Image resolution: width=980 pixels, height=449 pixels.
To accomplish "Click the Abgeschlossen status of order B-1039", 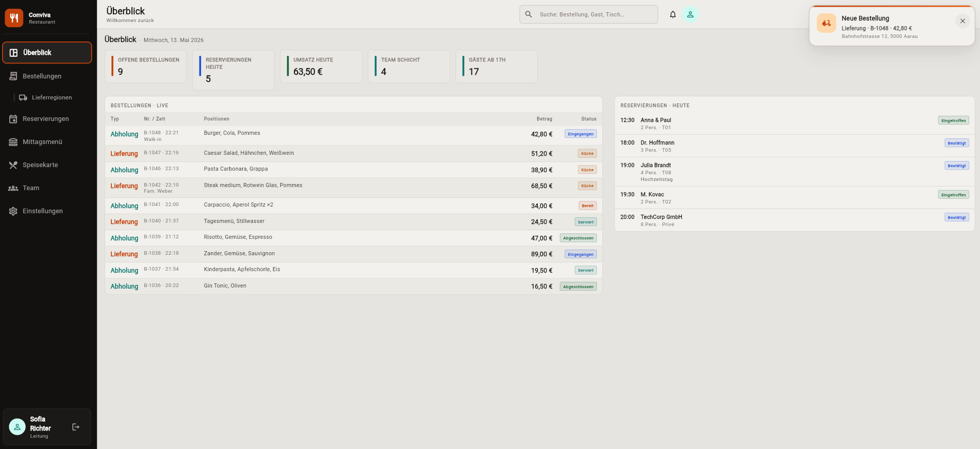I will [578, 238].
